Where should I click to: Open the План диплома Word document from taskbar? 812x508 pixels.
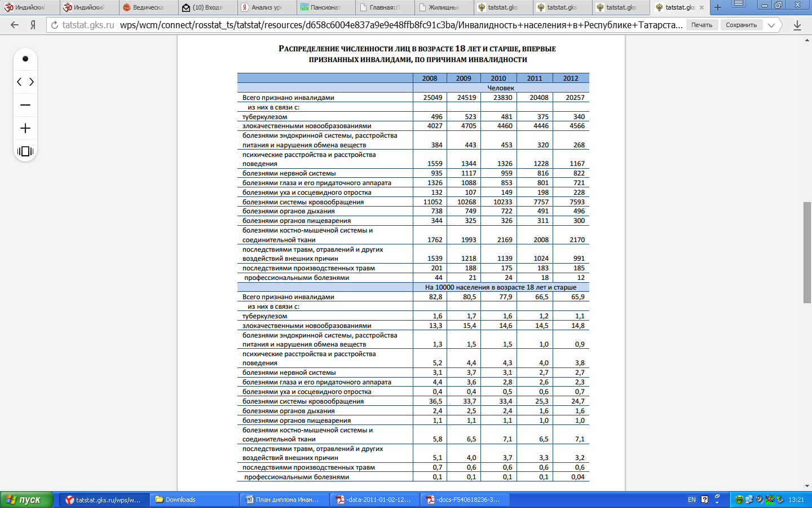coord(285,500)
